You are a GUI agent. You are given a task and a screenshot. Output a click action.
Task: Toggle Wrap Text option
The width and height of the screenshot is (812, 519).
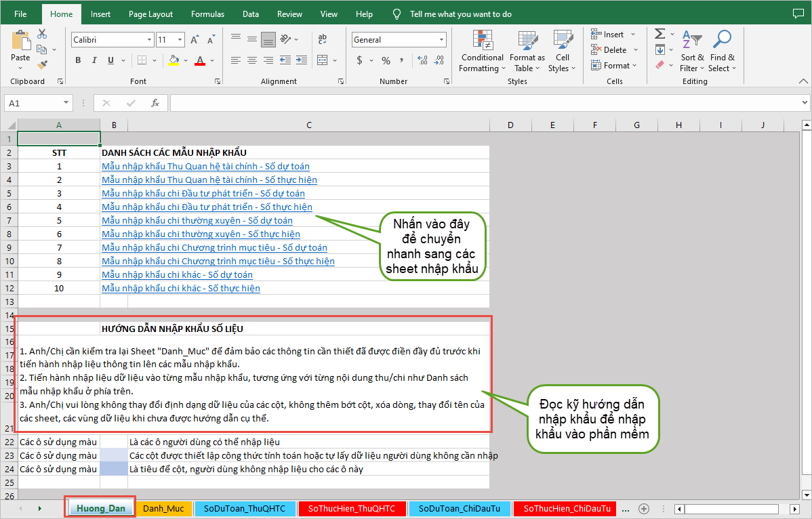[x=323, y=40]
